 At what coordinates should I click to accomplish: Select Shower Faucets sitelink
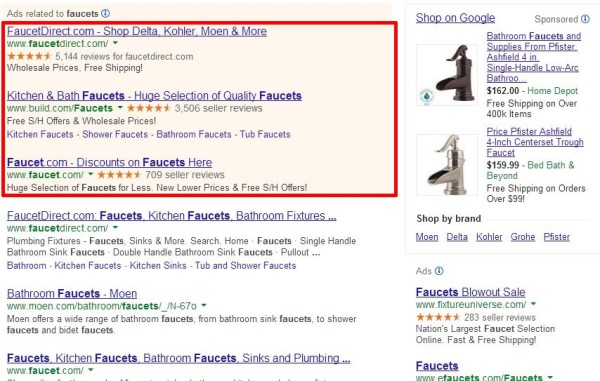pyautogui.click(x=115, y=134)
